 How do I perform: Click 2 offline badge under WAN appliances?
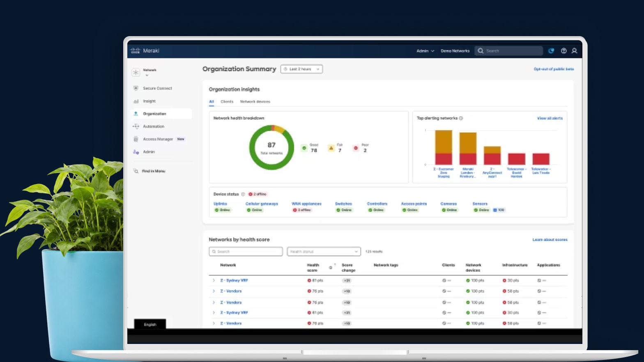coord(302,210)
